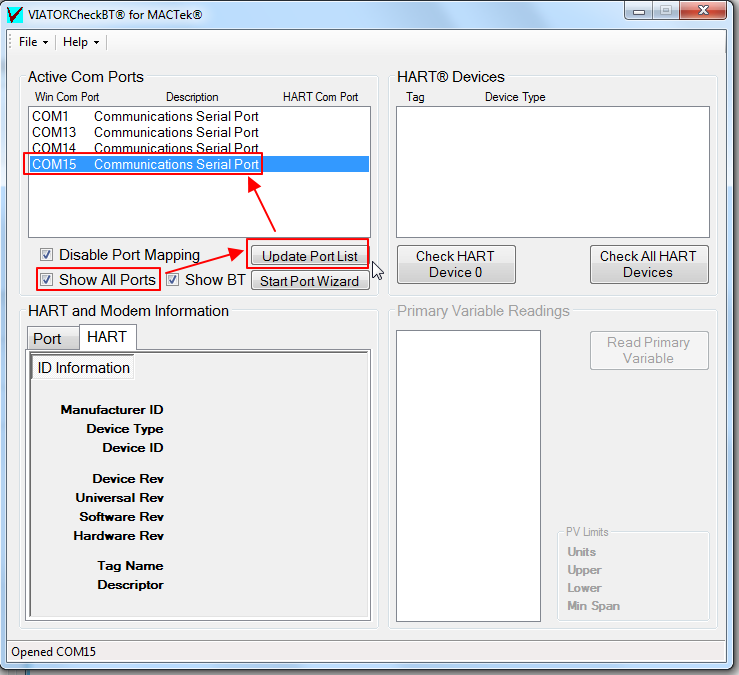This screenshot has width=739, height=675.
Task: Select the ID Information tab
Action: (83, 368)
